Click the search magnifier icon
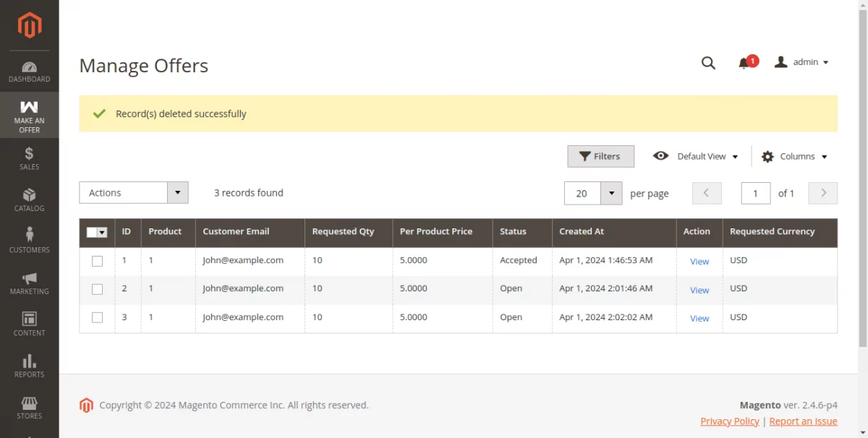 708,63
